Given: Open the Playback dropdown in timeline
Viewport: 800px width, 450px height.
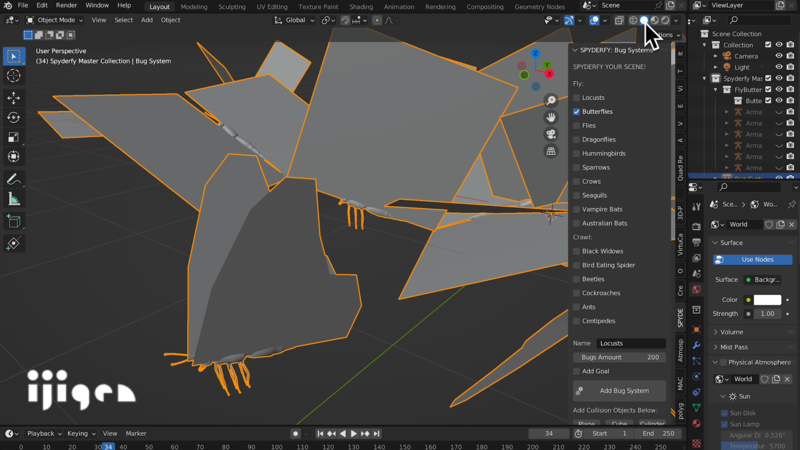Looking at the screenshot, I should [x=44, y=434].
